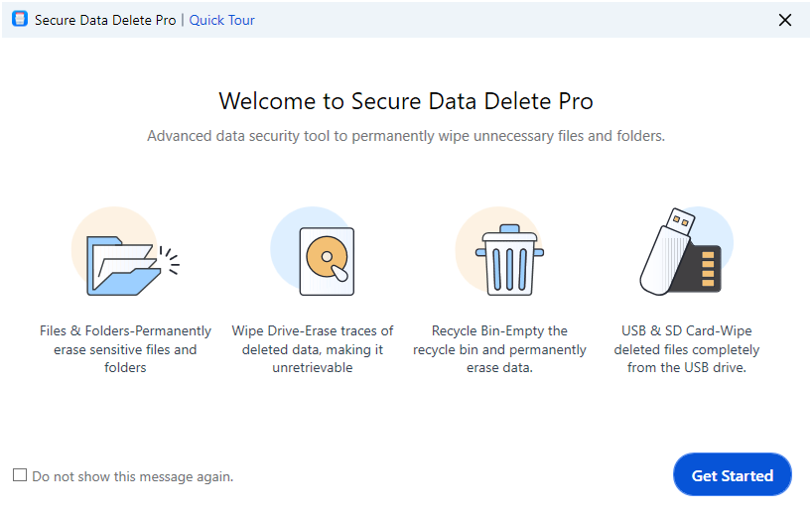Image resolution: width=812 pixels, height=516 pixels.
Task: Open the Quick Tour link in the title bar
Action: coord(221,20)
